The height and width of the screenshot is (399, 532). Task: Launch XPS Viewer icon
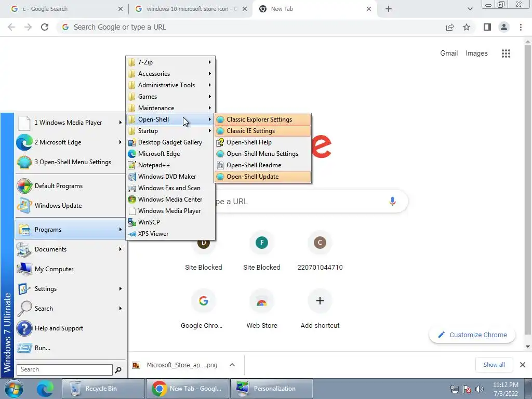click(132, 234)
